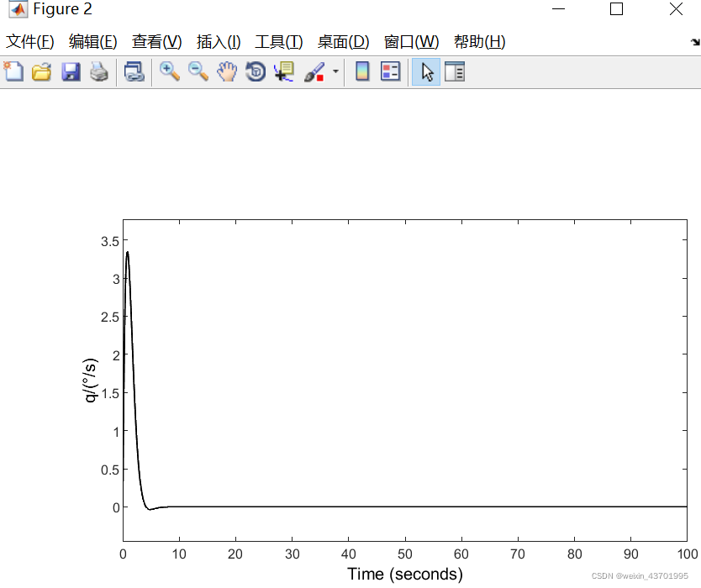The image size is (701, 588).
Task: Click the New Figure icon
Action: point(13,71)
